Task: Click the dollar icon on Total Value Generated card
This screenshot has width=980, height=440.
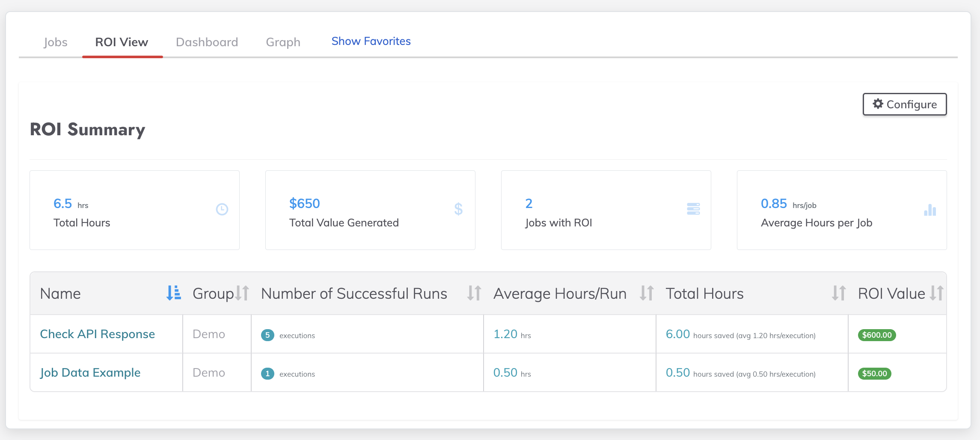Action: point(458,209)
